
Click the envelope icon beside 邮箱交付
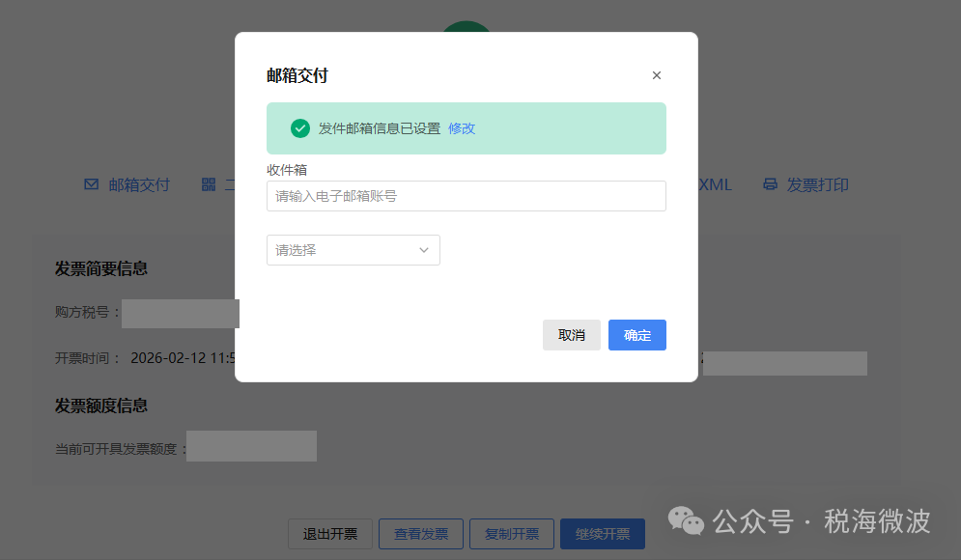(92, 184)
